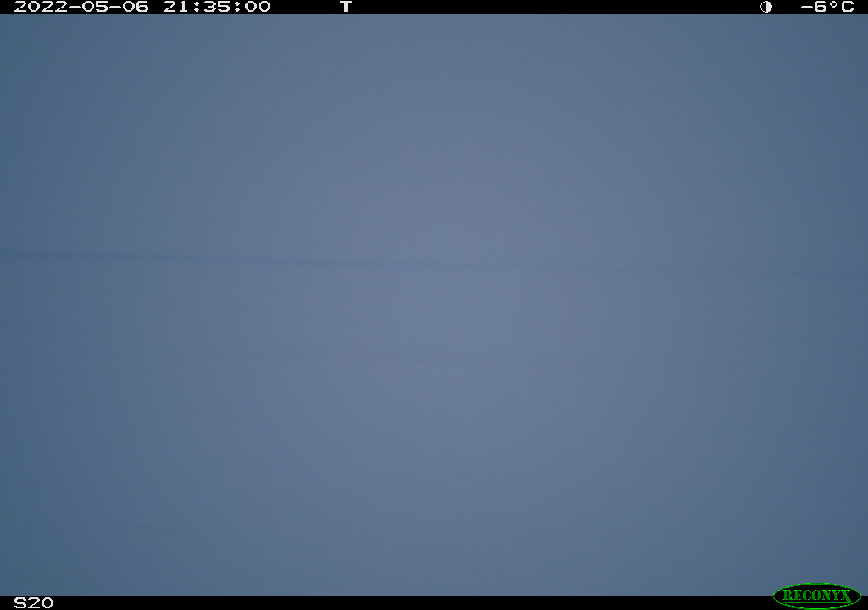Click the first colon in 21:35:00
The width and height of the screenshot is (868, 610).
196,7
